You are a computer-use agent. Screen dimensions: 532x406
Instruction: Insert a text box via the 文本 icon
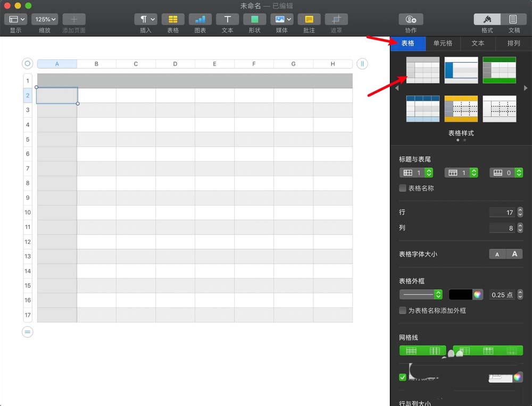click(x=227, y=19)
